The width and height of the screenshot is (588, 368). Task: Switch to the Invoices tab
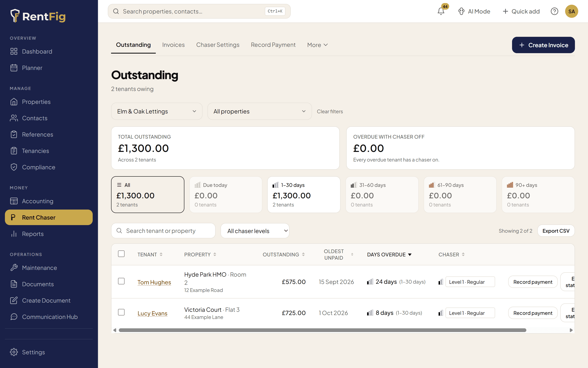[174, 45]
